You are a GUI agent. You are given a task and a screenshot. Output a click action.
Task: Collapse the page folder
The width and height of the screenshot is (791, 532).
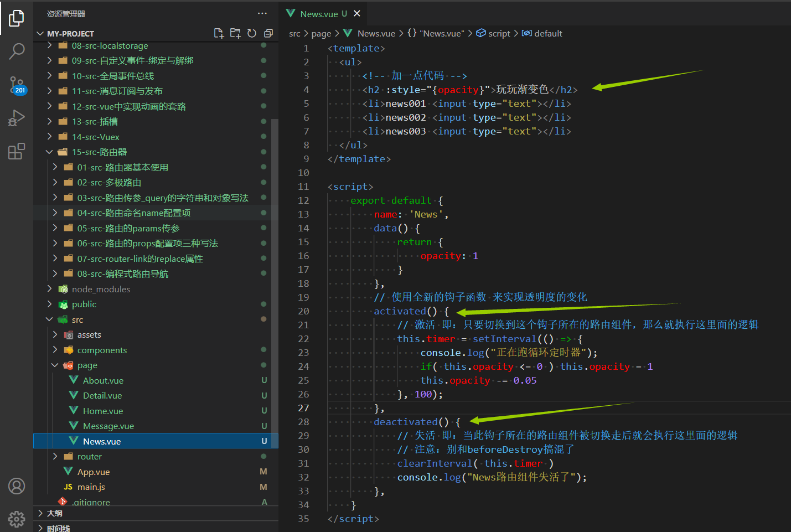tap(55, 365)
